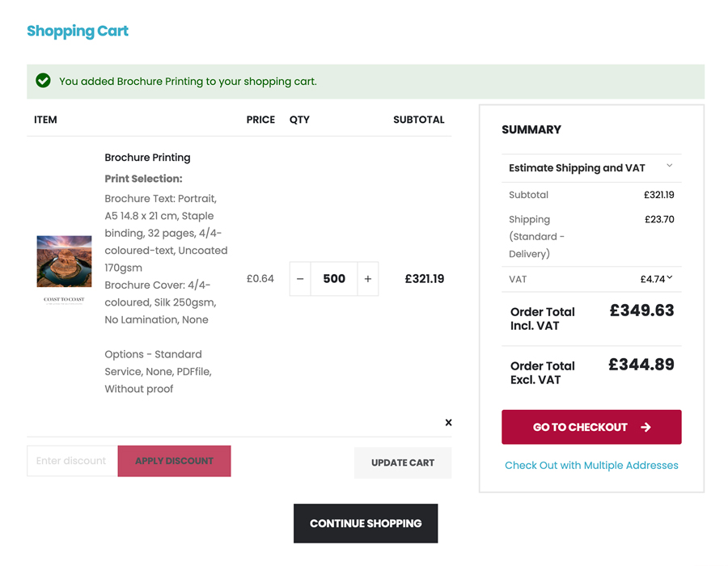Expand Estimate Shipping and VAT section
Screen dimensions: 728x566
[x=670, y=166]
